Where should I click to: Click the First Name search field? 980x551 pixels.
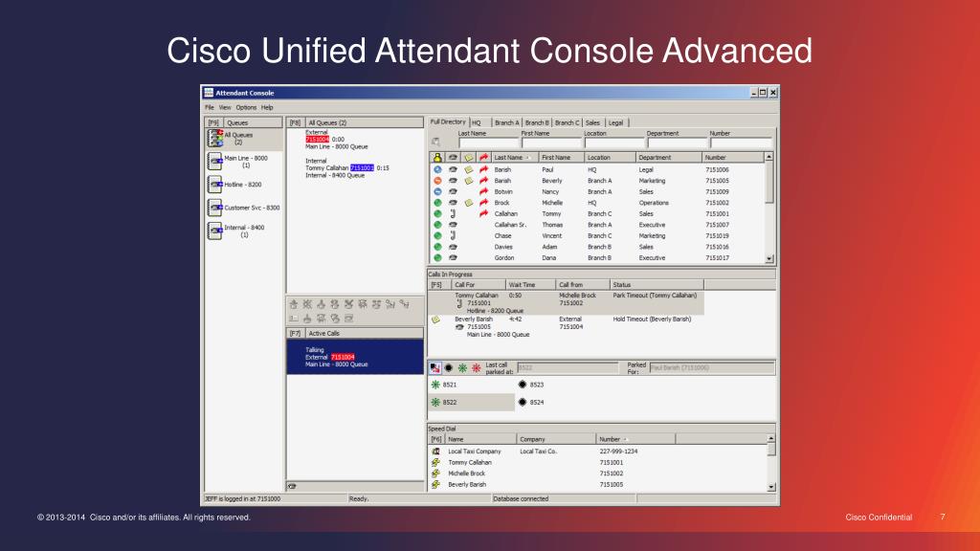tap(552, 143)
